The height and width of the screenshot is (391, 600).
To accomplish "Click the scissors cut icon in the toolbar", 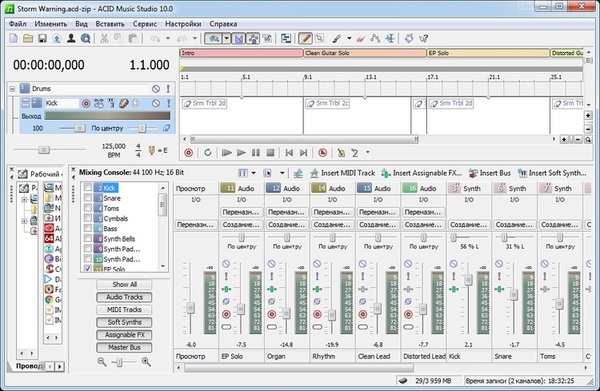I will [104, 38].
